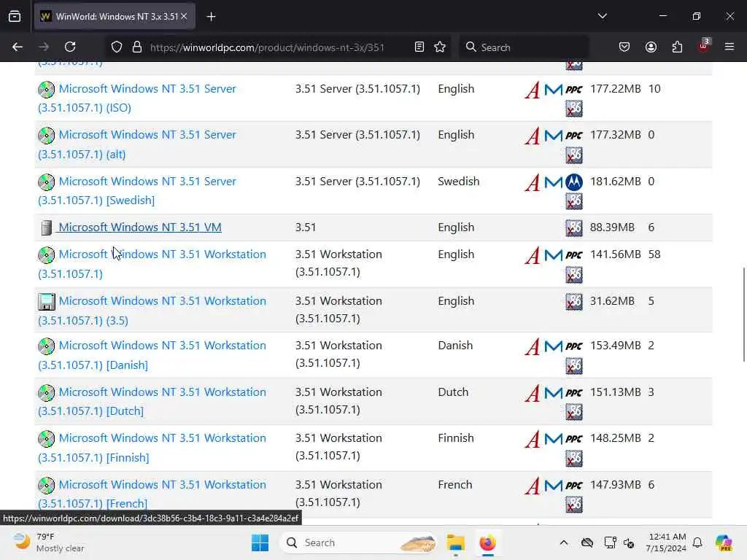Screen dimensions: 747x560
Task: Open the notification bell
Action: pyautogui.click(x=697, y=542)
